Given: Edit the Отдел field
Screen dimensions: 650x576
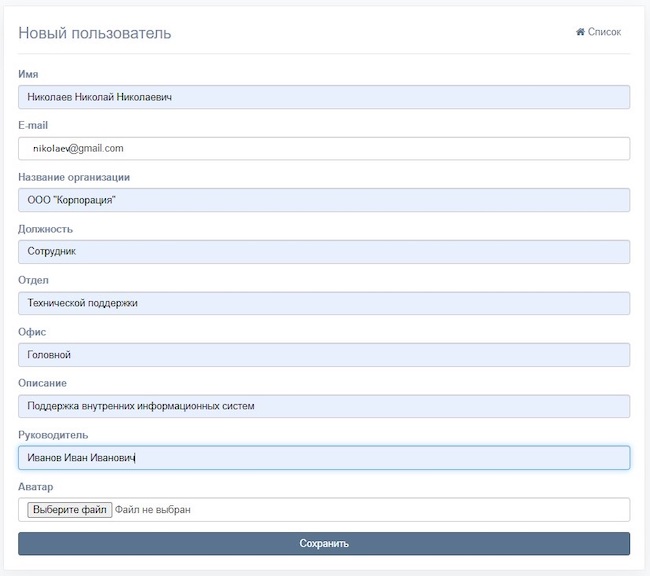Looking at the screenshot, I should (x=324, y=303).
